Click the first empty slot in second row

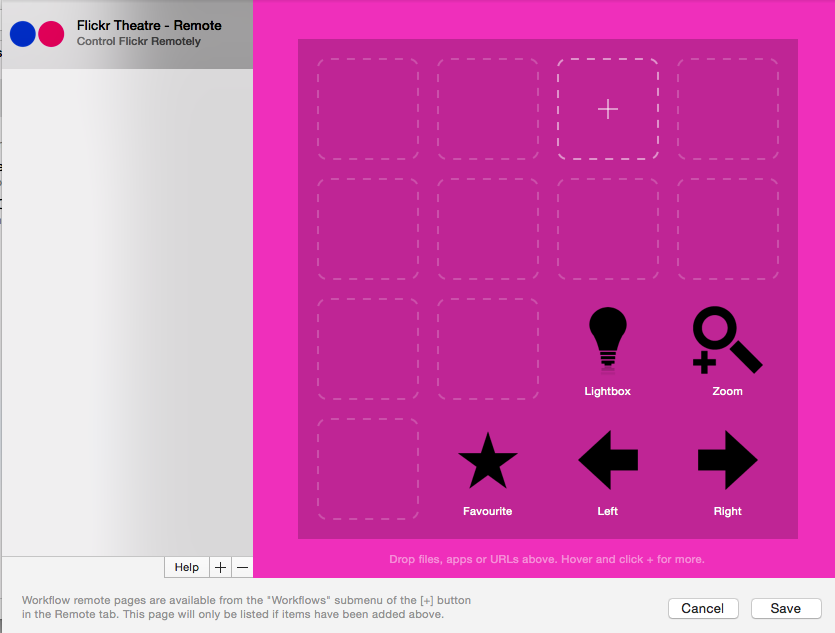coord(368,229)
